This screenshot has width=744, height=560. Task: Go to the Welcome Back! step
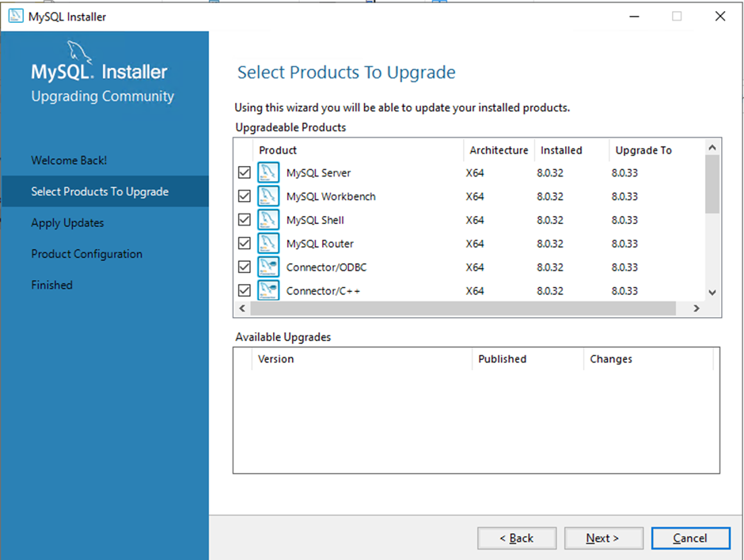coord(70,161)
